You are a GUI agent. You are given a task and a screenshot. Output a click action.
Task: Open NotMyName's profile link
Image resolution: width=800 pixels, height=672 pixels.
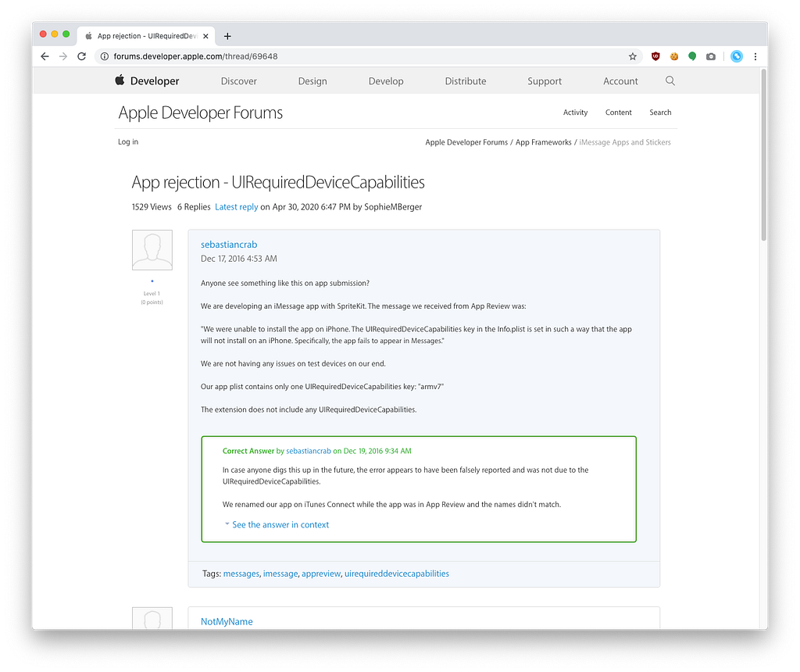point(227,621)
